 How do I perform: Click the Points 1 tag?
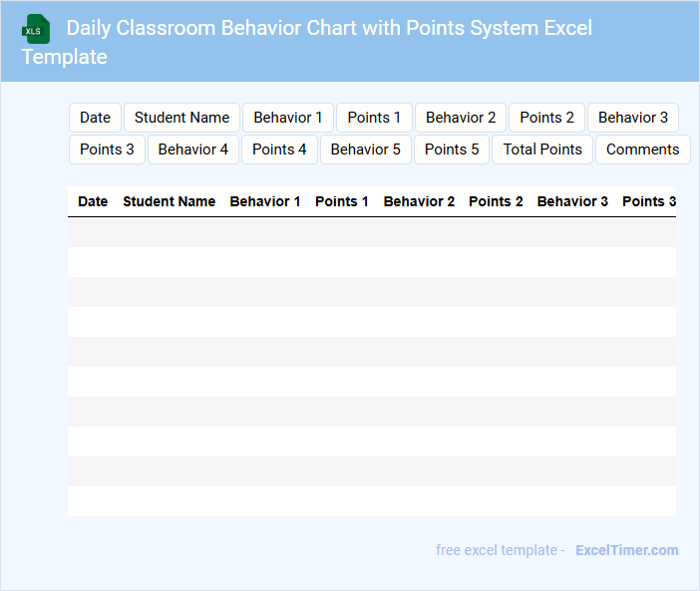(374, 118)
